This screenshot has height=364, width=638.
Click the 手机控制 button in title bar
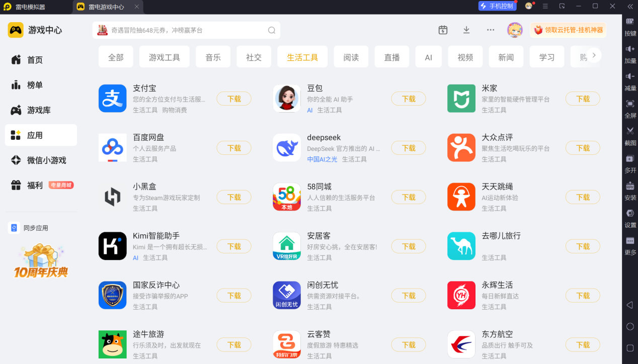click(497, 6)
